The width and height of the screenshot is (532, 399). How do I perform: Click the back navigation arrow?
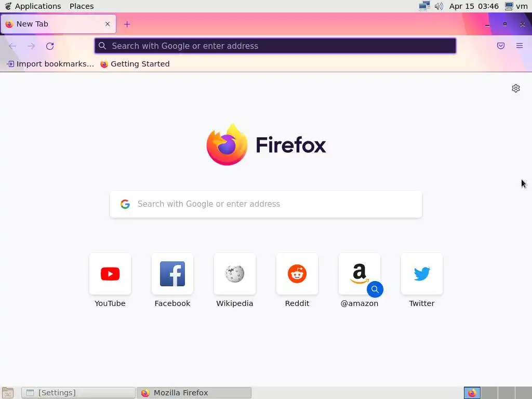click(12, 46)
